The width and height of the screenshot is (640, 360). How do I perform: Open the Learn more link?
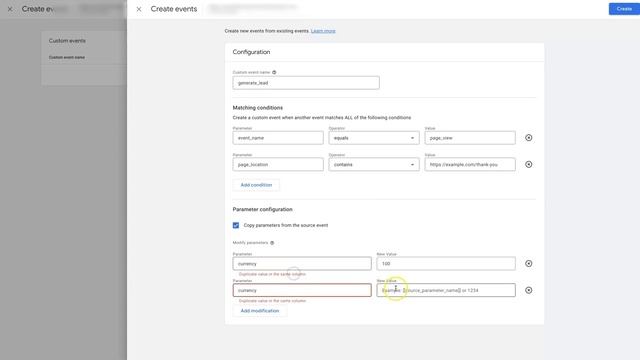[323, 31]
